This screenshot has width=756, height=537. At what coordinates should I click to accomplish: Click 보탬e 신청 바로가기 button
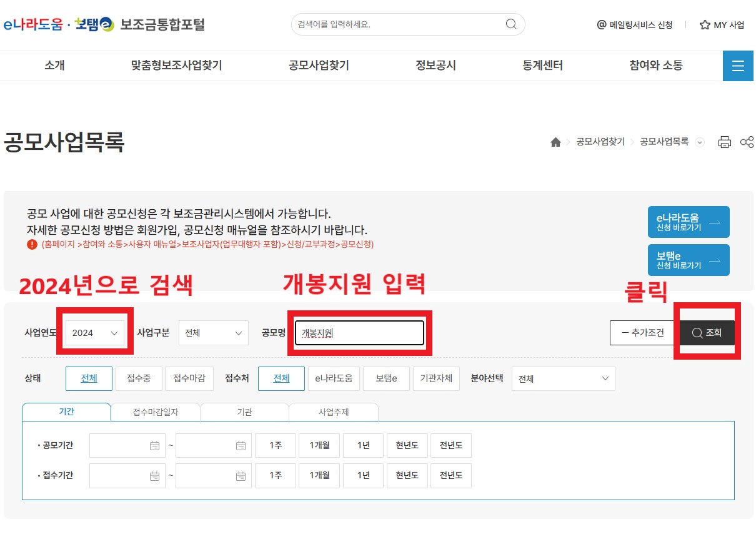point(689,260)
